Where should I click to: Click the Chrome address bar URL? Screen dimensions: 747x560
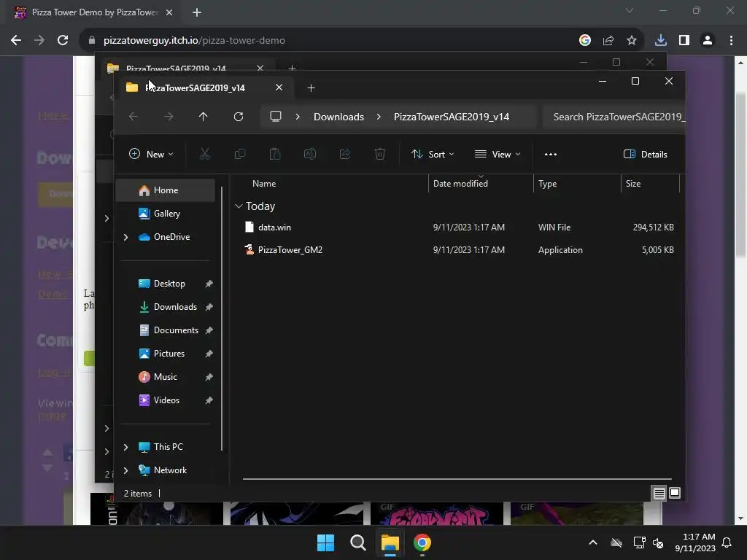click(x=194, y=41)
